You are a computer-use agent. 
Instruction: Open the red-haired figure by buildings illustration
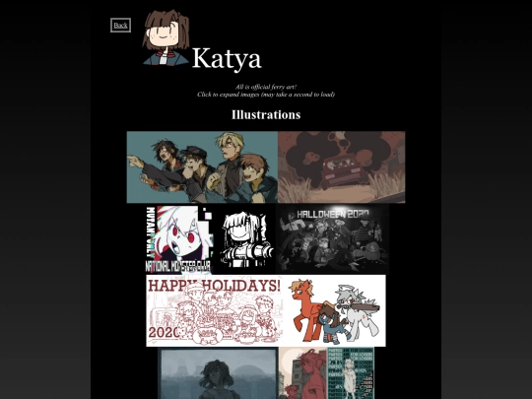coord(302,372)
